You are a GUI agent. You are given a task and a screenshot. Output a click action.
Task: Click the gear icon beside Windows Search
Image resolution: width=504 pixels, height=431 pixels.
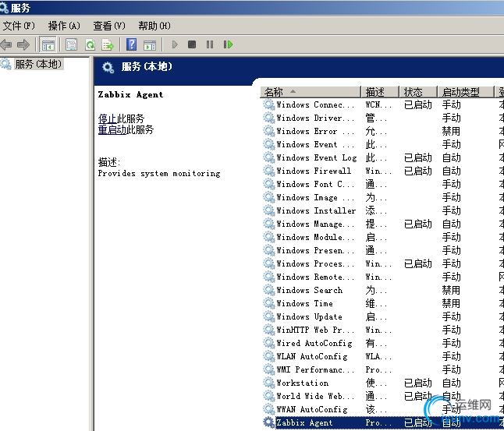(268, 290)
